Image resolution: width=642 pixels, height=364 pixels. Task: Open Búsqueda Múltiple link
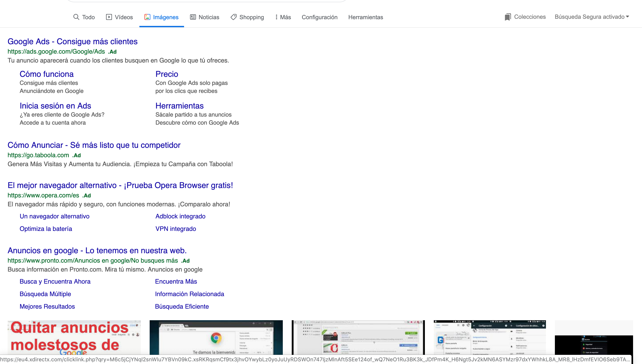tap(45, 294)
